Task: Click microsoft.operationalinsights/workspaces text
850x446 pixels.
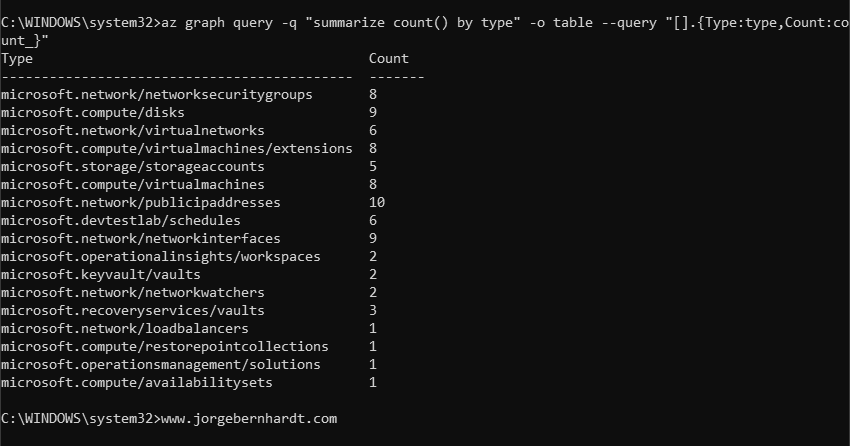Action: pyautogui.click(x=160, y=257)
